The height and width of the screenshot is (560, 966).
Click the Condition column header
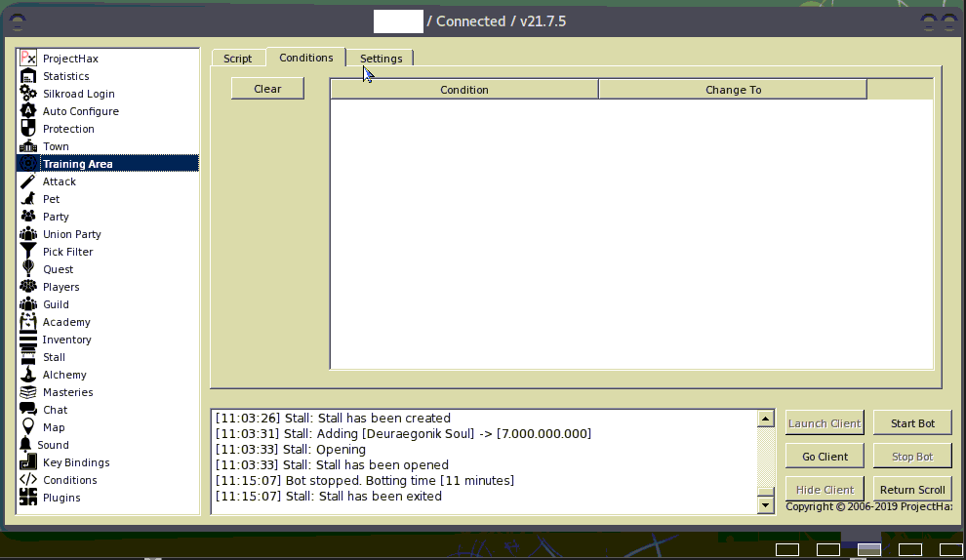pos(463,90)
